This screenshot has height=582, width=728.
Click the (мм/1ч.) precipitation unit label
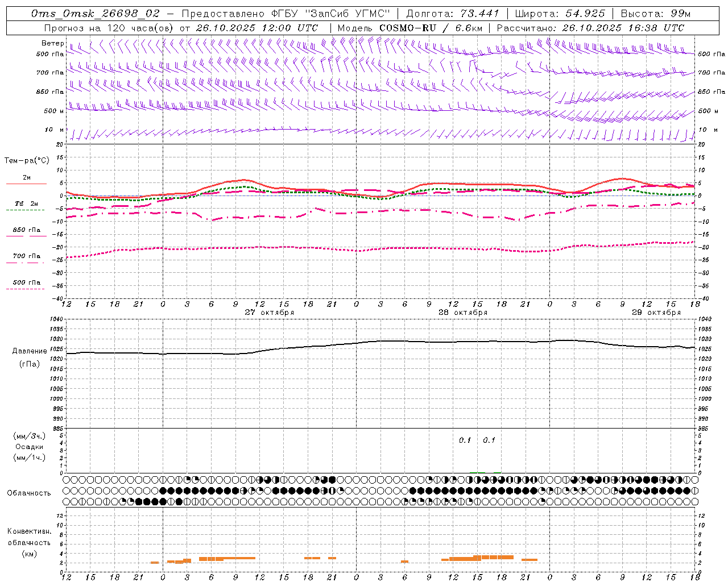(30, 458)
